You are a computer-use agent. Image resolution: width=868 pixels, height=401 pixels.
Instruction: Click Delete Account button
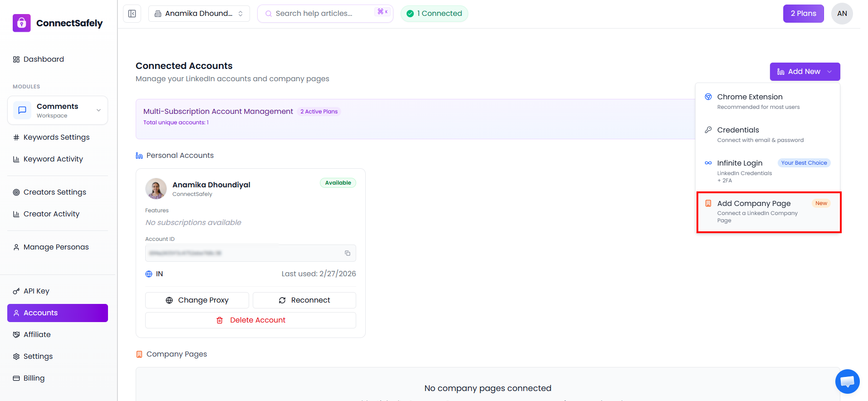tap(250, 320)
